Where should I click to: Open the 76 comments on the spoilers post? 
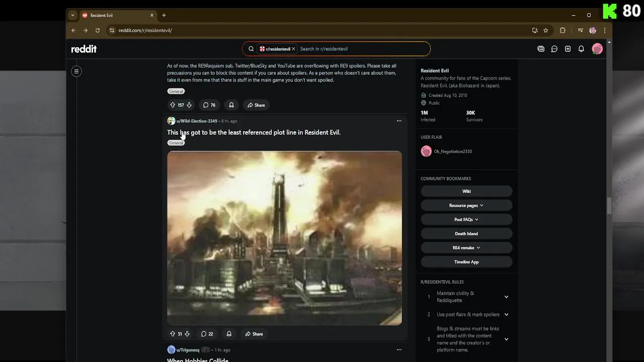pos(209,105)
